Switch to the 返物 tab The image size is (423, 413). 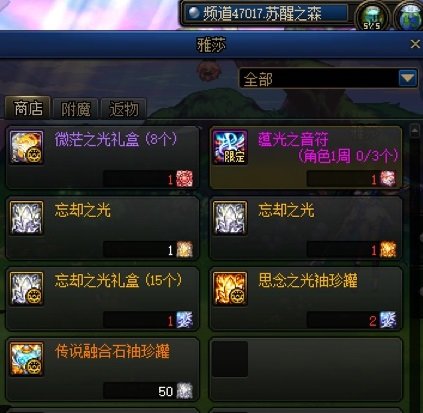(124, 109)
